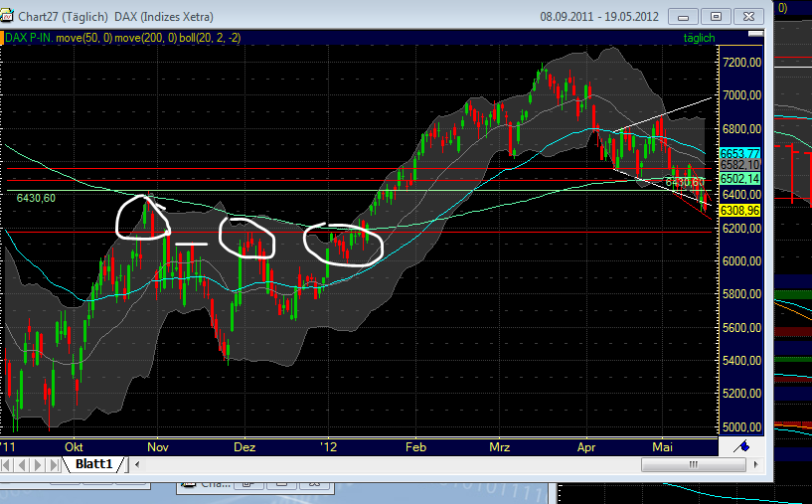The height and width of the screenshot is (504, 812).
Task: Click the 5600,00 price axis label
Action: [741, 328]
